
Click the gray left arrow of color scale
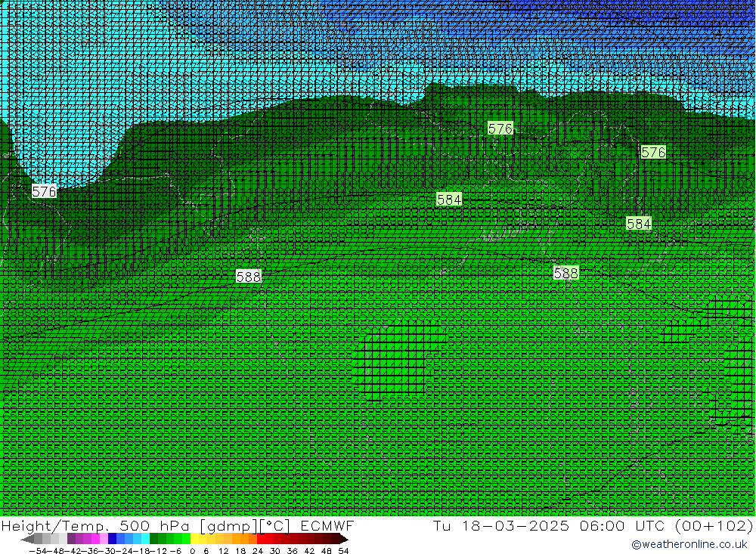(x=27, y=539)
